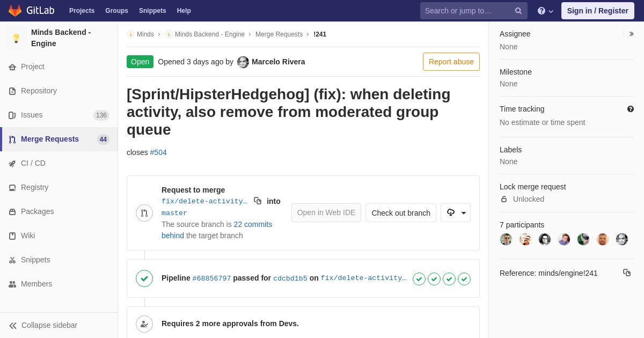Click the Minds breadcrumb link
644x338 pixels.
coord(145,34)
